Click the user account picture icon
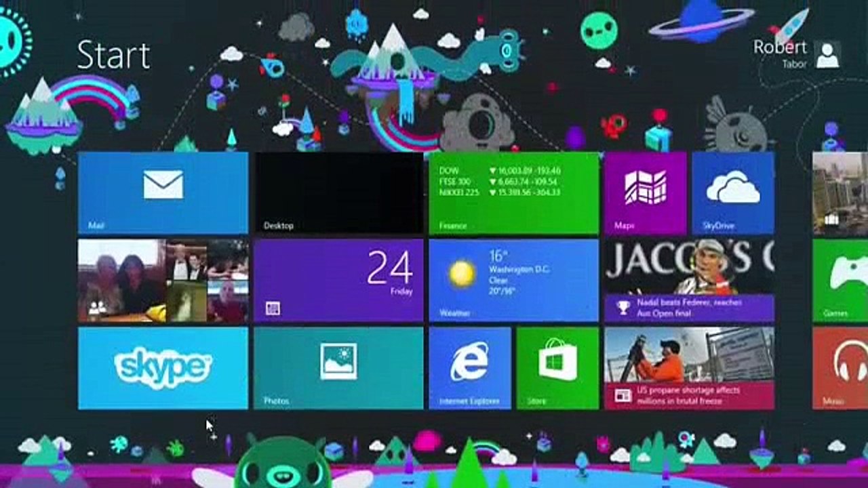The height and width of the screenshot is (488, 868). point(827,55)
